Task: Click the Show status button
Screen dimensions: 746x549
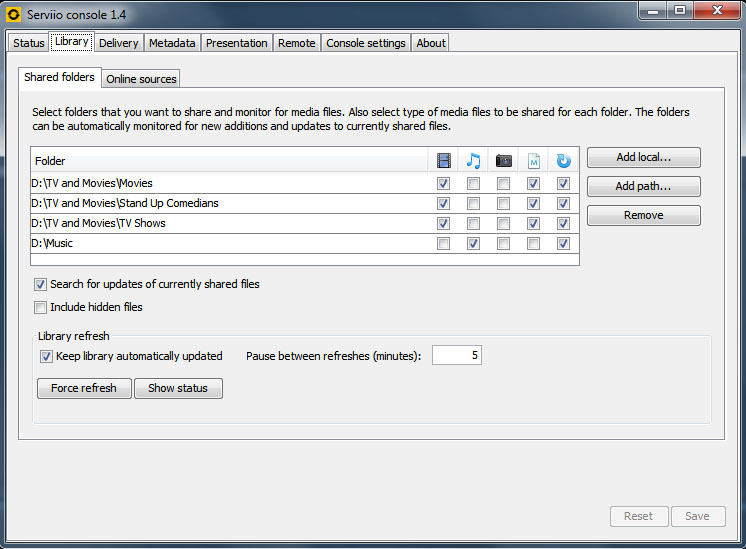Action: point(178,388)
